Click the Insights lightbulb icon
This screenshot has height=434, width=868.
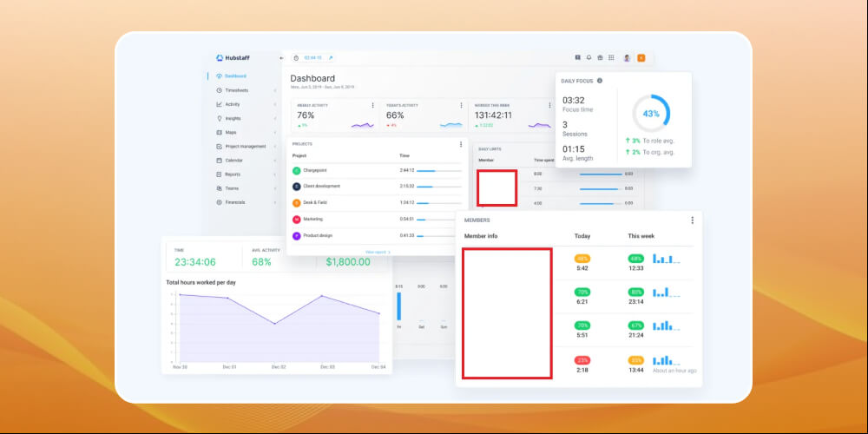220,118
